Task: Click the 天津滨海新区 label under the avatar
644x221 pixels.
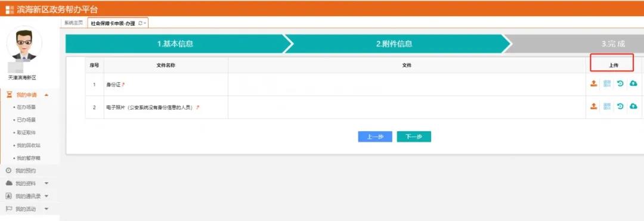Action: (22, 77)
